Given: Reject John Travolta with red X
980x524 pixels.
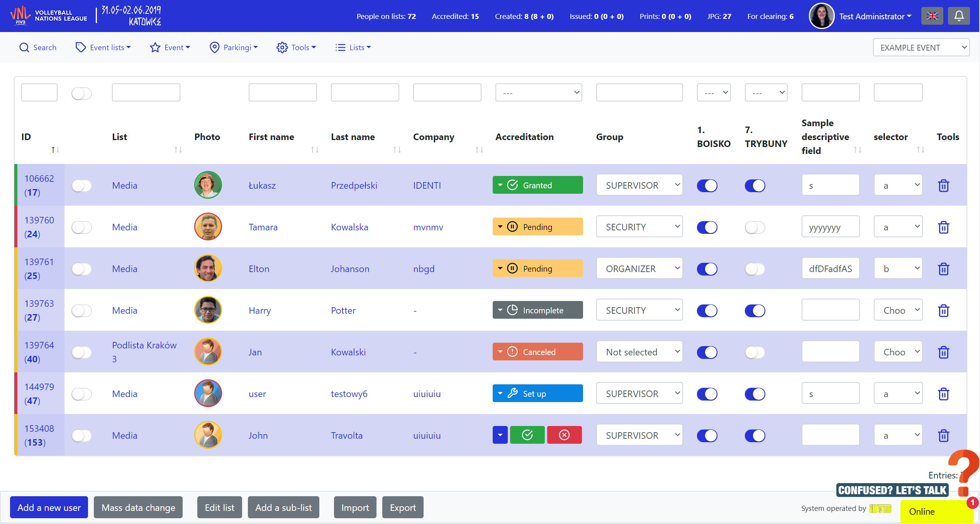Looking at the screenshot, I should 564,435.
